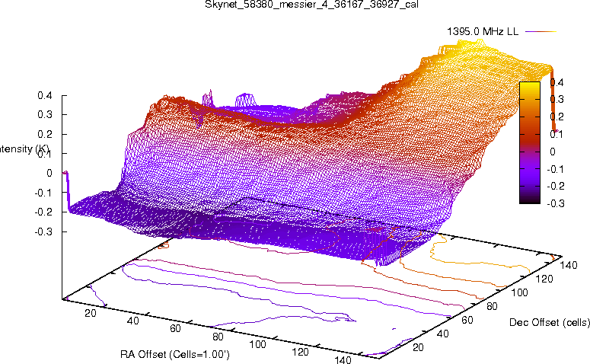The height and width of the screenshot is (364, 590).
Task: Pick tick 120 on the Dec Offset axis
Action: [x=544, y=279]
